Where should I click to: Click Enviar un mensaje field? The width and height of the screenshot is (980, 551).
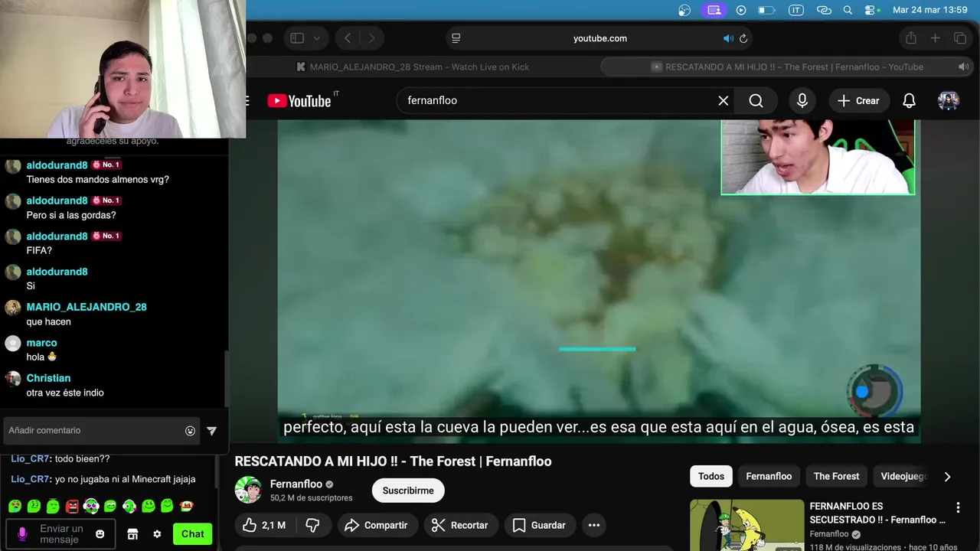[61, 534]
